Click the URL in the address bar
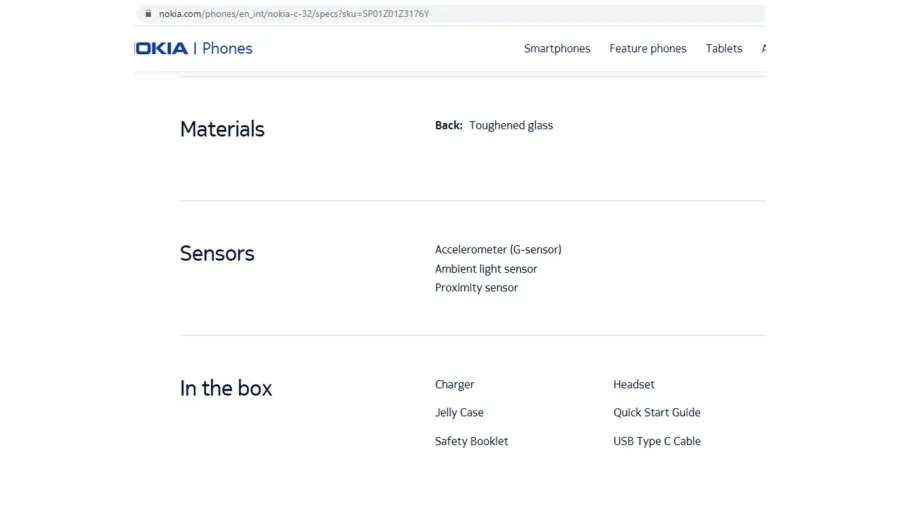 click(294, 14)
